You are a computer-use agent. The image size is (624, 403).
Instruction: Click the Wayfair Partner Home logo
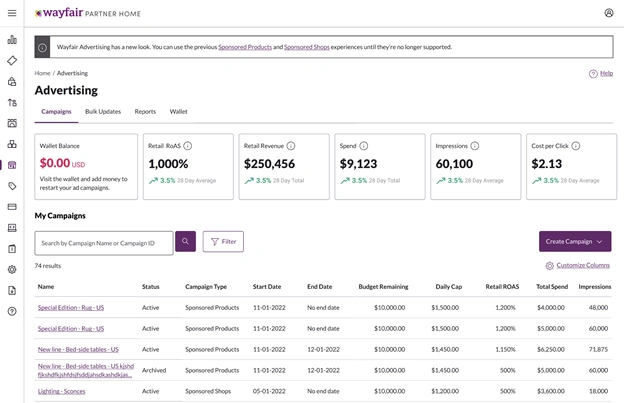tap(88, 13)
